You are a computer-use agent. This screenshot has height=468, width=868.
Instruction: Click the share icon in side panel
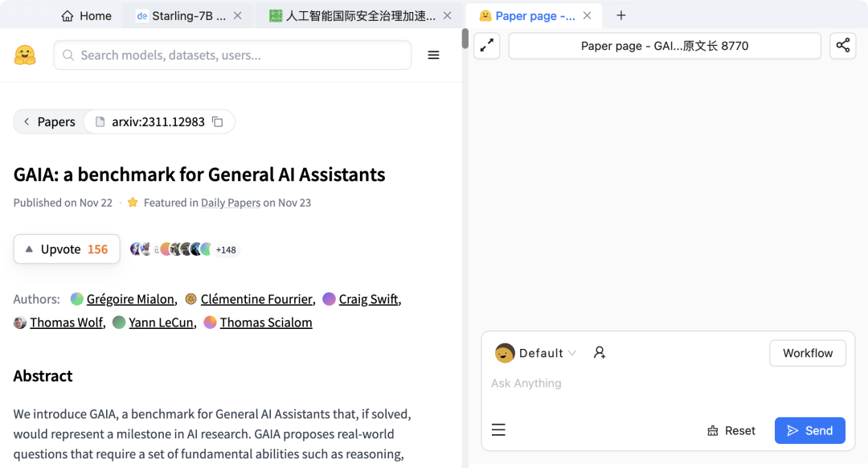(x=842, y=46)
